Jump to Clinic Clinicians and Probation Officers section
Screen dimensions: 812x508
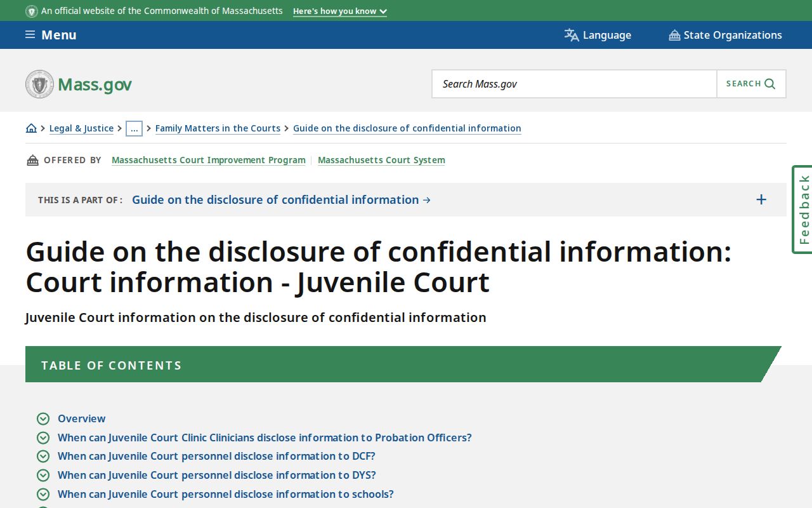[x=265, y=438]
